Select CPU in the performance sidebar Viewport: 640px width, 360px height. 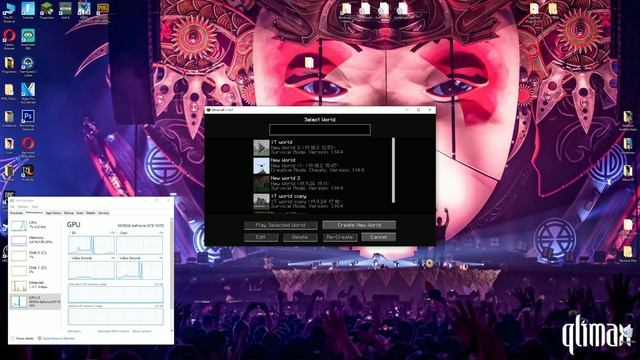click(x=35, y=225)
